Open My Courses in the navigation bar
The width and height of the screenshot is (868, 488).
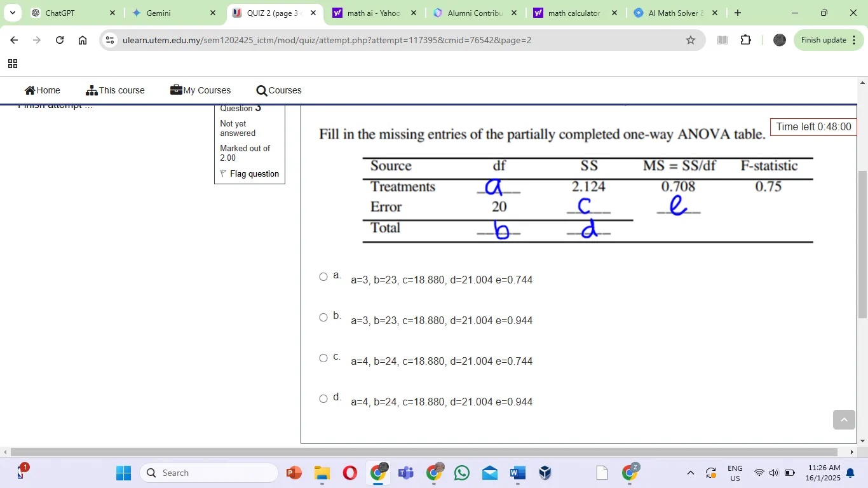pyautogui.click(x=200, y=90)
